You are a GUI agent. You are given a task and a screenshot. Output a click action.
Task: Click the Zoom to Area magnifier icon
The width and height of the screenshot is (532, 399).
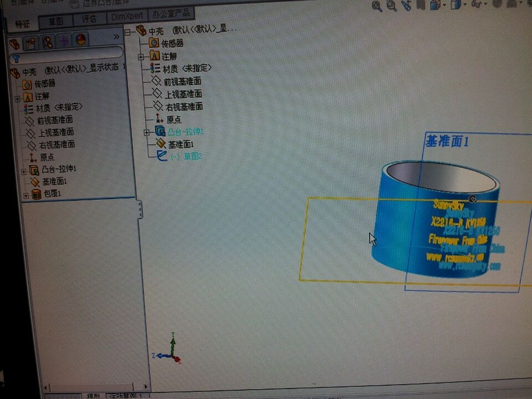392,6
